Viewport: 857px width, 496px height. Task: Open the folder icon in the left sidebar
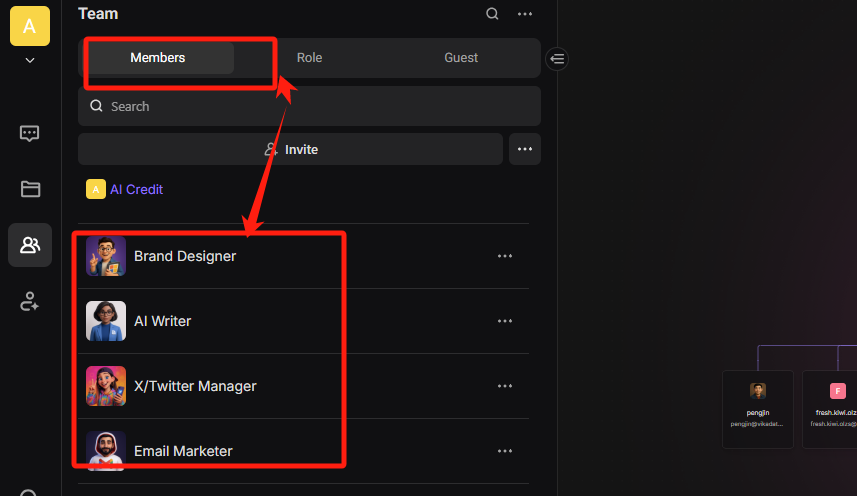click(x=29, y=189)
